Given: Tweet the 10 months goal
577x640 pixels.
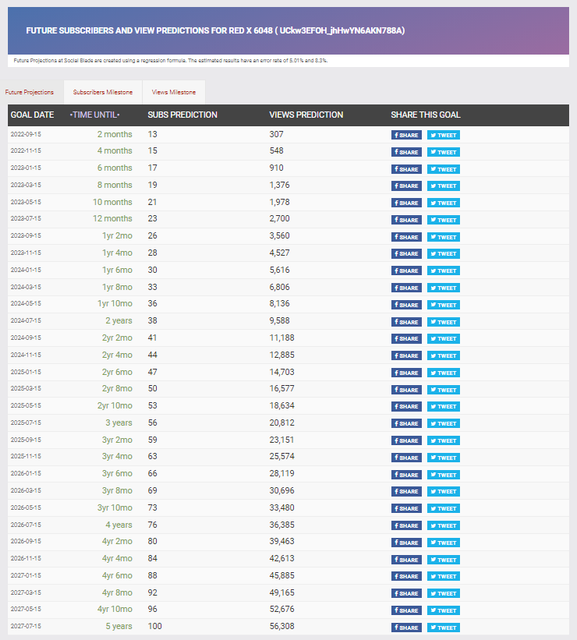Looking at the screenshot, I should [444, 203].
